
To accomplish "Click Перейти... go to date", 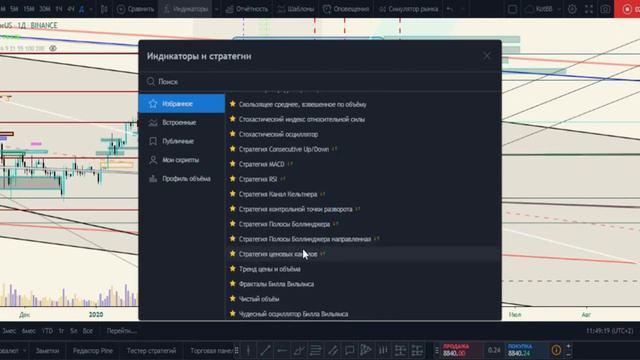I will 122,331.
